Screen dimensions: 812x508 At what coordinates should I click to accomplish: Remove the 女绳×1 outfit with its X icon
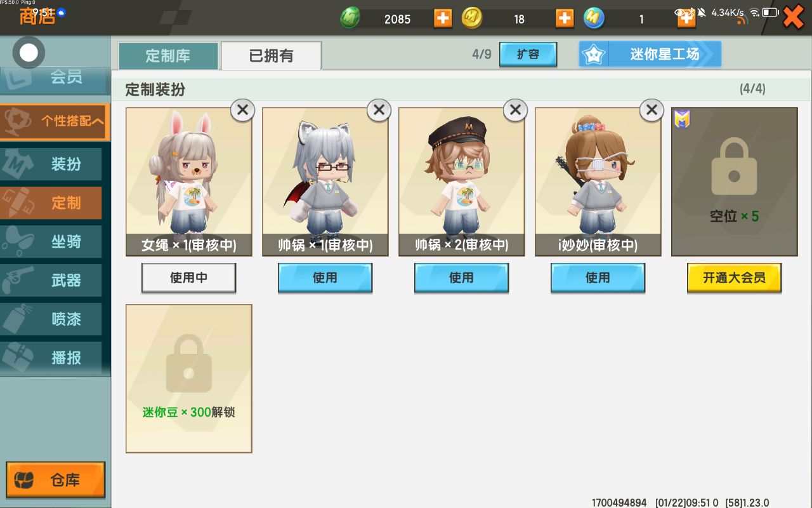242,110
